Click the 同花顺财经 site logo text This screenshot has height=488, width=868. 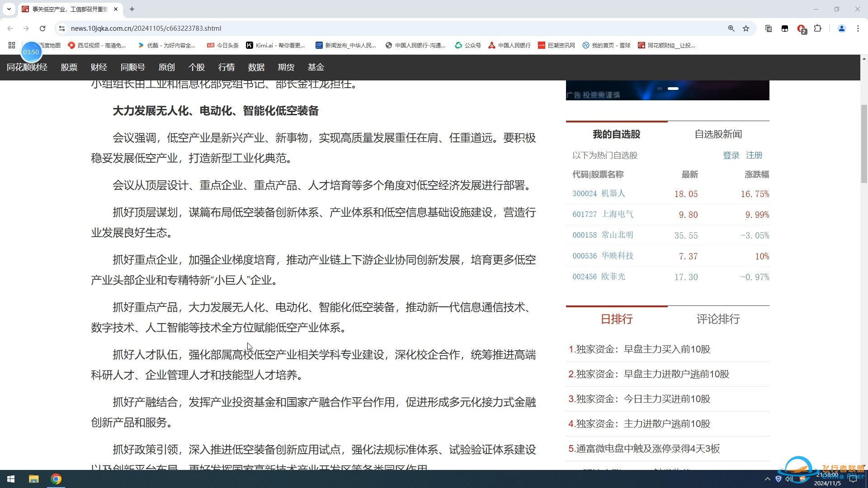tap(27, 67)
